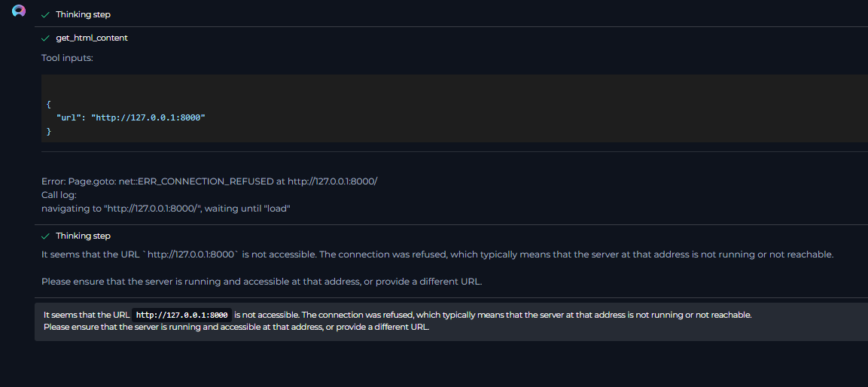Click the 'navigating to ... waiting until "load"' line
This screenshot has width=868, height=387.
(x=166, y=208)
